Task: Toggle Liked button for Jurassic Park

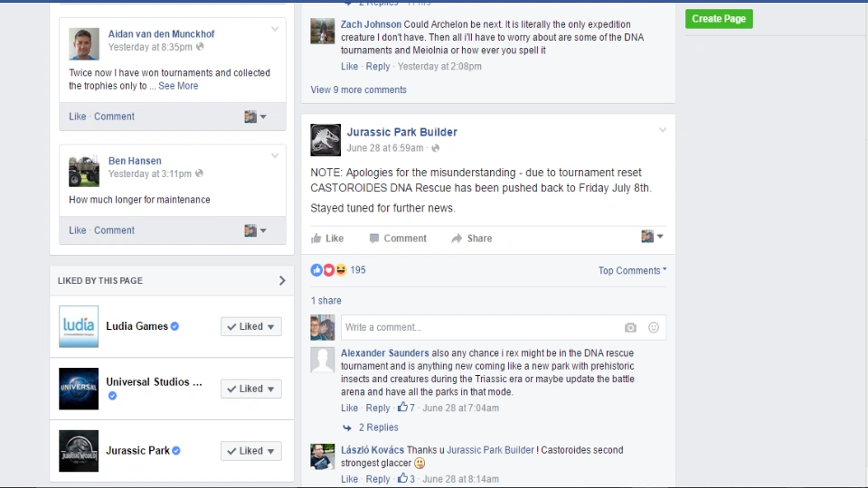Action: pos(250,450)
